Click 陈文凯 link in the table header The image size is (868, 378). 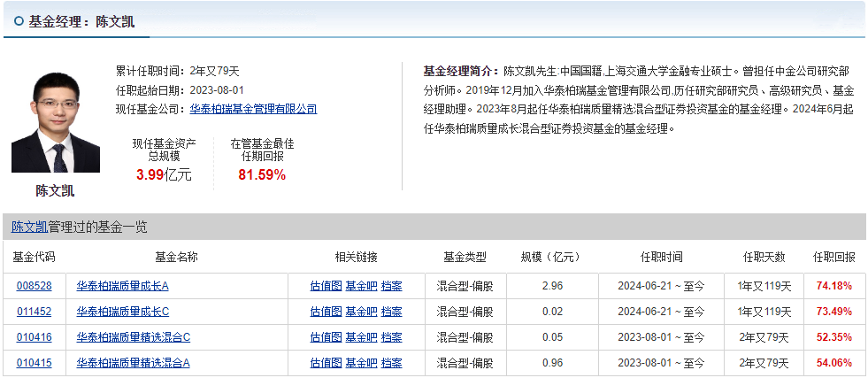point(29,227)
